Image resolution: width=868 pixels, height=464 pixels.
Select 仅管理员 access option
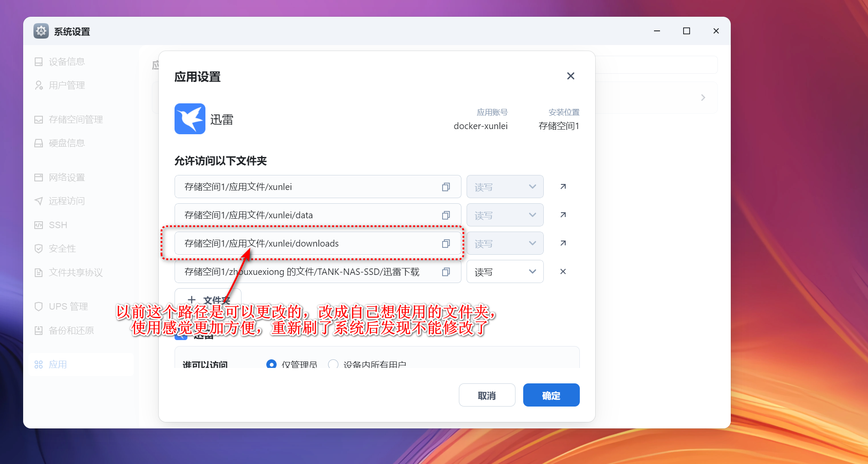click(271, 365)
